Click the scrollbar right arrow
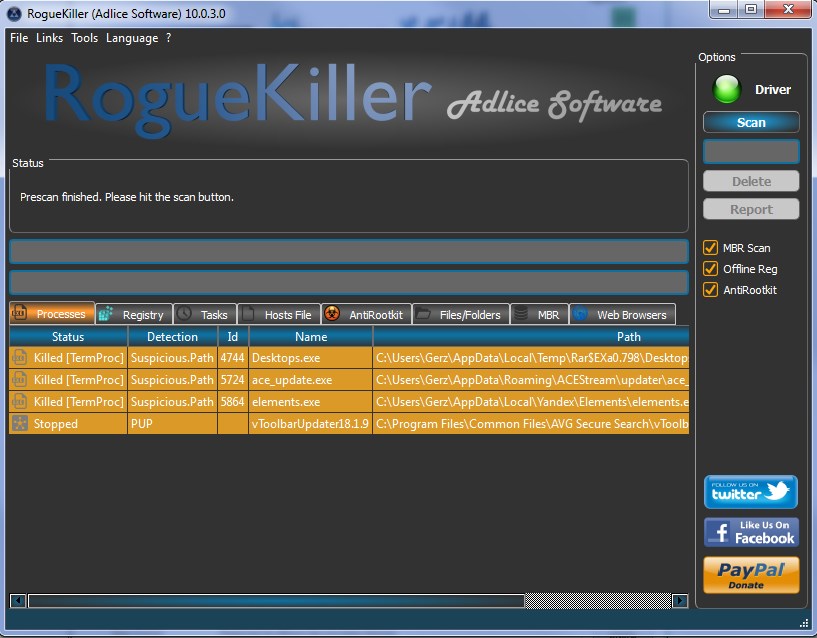Image resolution: width=817 pixels, height=638 pixels. (x=679, y=601)
